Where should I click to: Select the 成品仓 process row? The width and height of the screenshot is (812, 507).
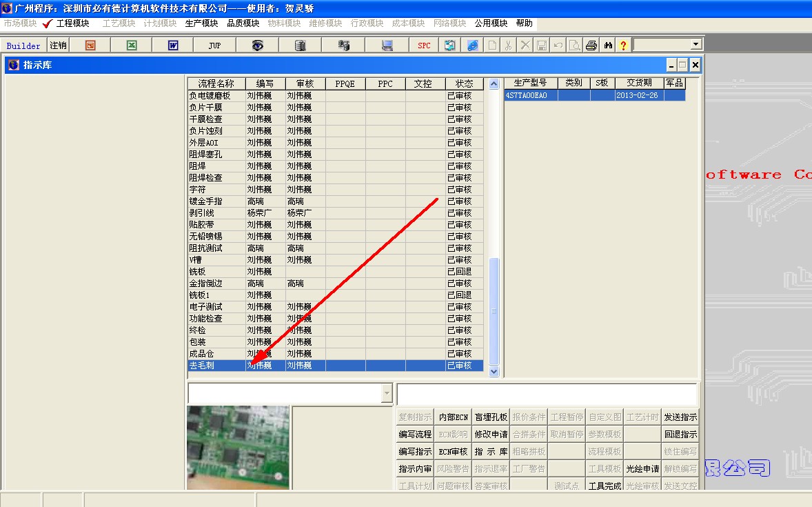336,354
